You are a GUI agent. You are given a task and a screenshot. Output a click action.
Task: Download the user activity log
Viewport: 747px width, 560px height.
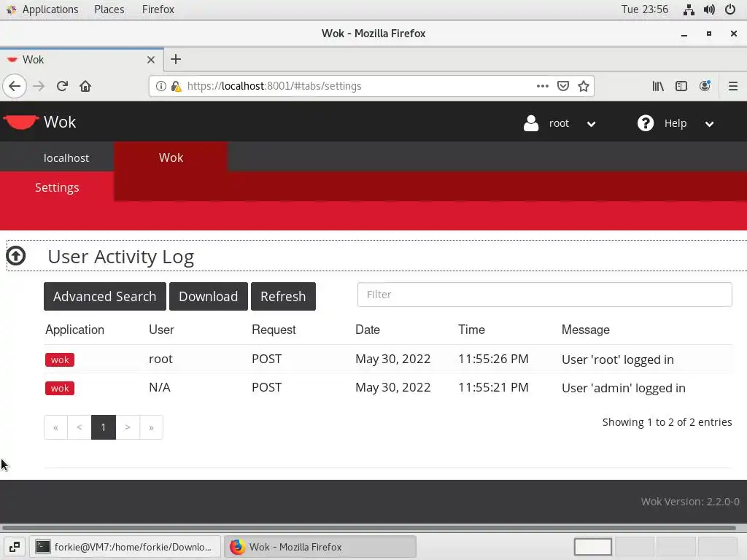pos(208,296)
